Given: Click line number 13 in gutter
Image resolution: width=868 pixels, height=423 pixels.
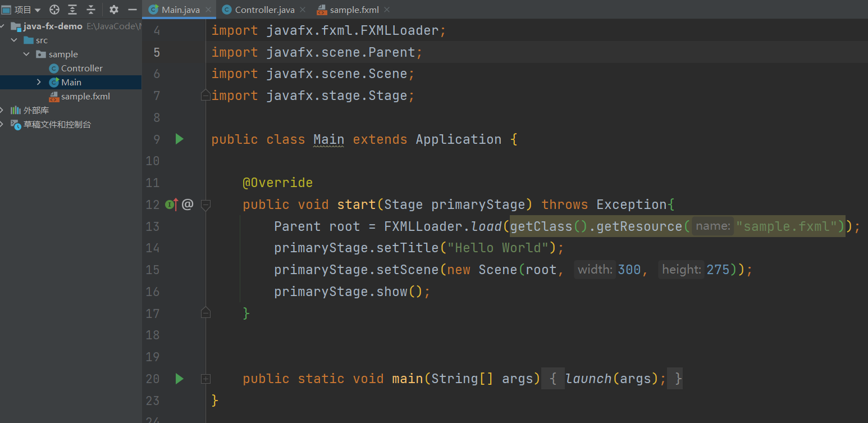Looking at the screenshot, I should [153, 226].
